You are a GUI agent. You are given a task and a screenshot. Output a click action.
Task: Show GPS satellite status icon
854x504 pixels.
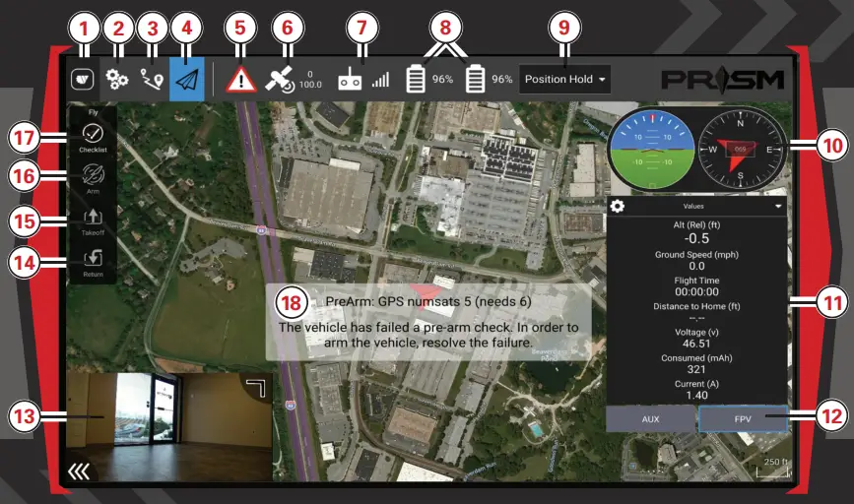point(280,80)
